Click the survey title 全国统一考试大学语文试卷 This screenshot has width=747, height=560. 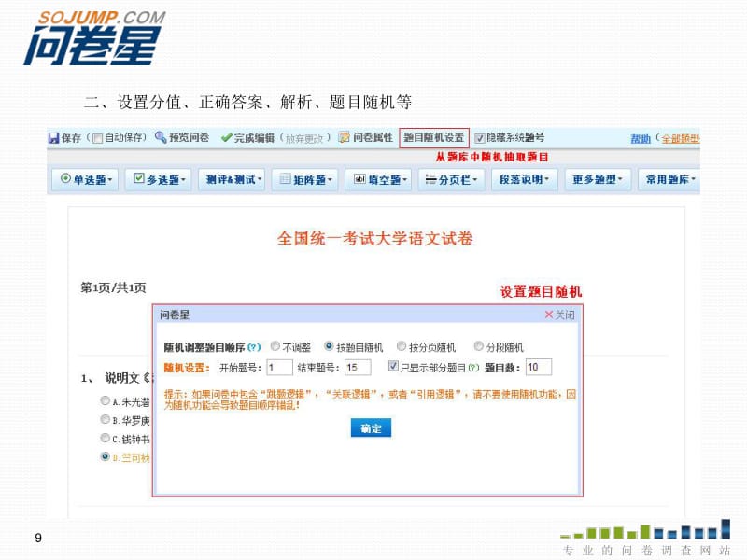pyautogui.click(x=375, y=239)
